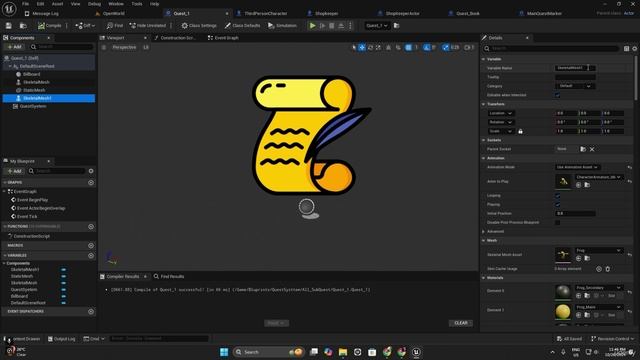Toggle the Playing checkbox
640x360 pixels.
[558, 204]
